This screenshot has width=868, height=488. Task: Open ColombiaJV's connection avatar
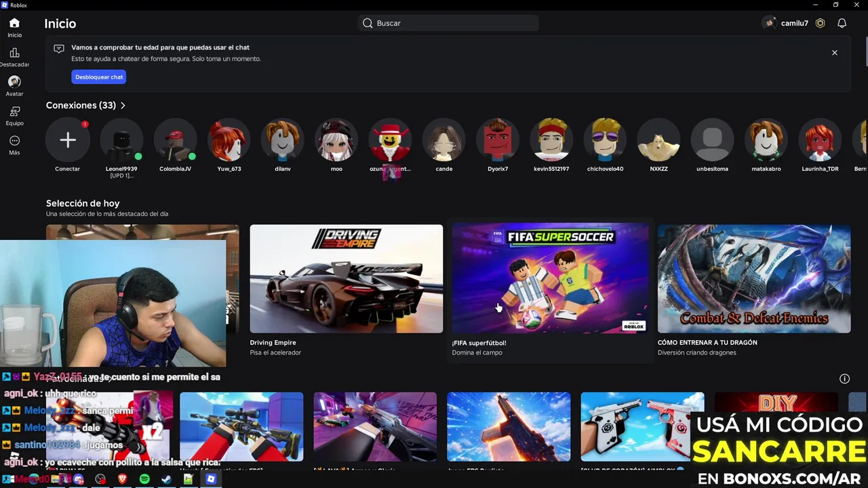coord(175,140)
